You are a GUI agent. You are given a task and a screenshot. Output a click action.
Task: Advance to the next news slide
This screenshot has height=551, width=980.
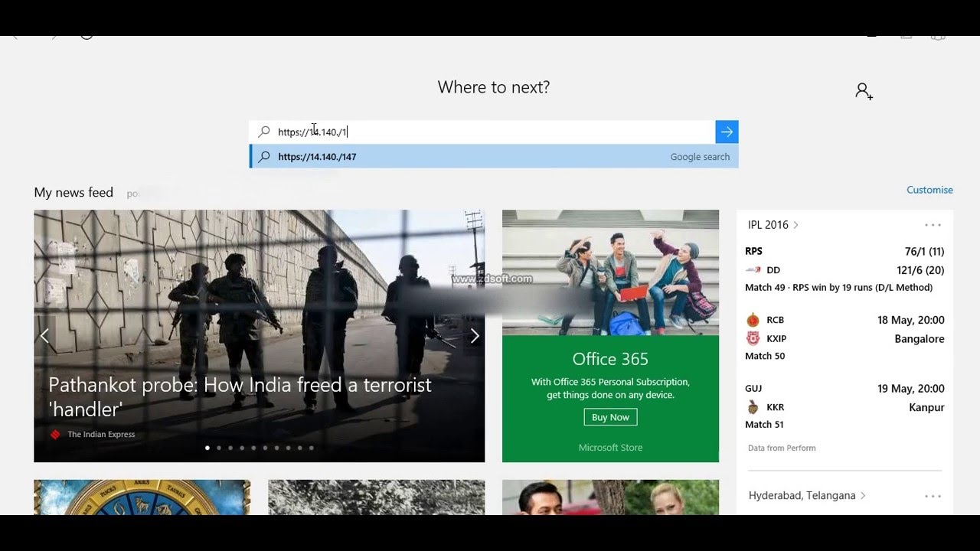474,336
